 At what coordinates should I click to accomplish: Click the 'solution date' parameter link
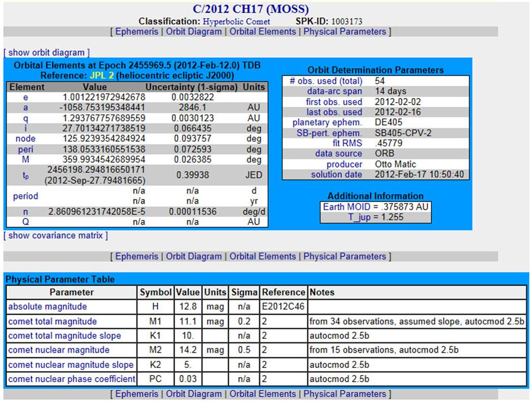(x=336, y=174)
